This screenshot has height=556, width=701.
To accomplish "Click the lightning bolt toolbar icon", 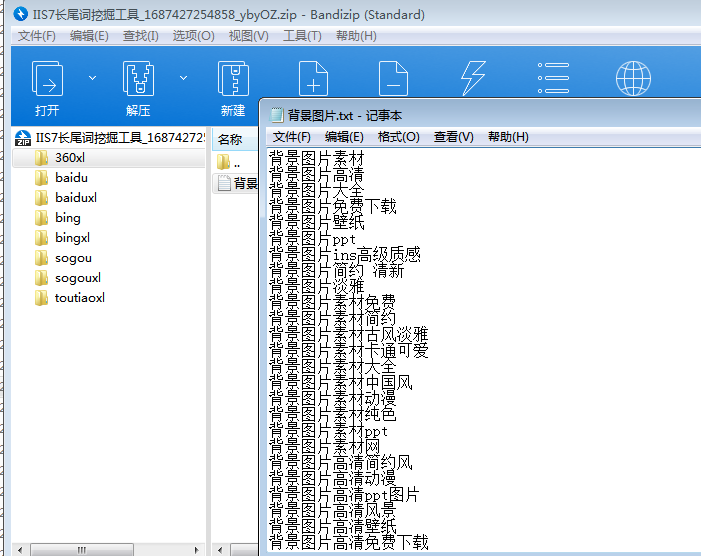I will 473,79.
